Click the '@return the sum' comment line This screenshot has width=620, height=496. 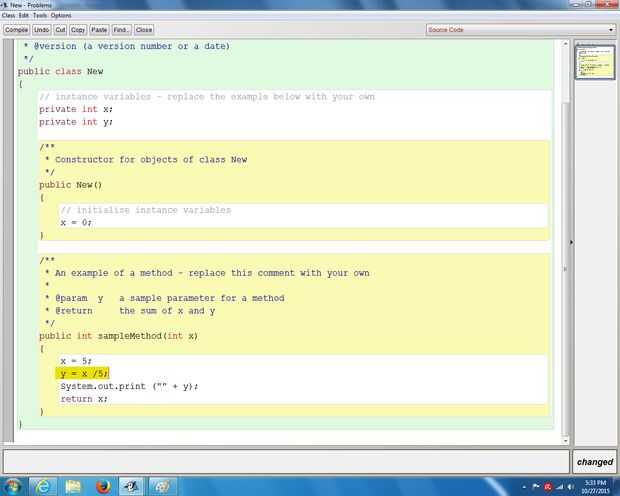click(130, 310)
